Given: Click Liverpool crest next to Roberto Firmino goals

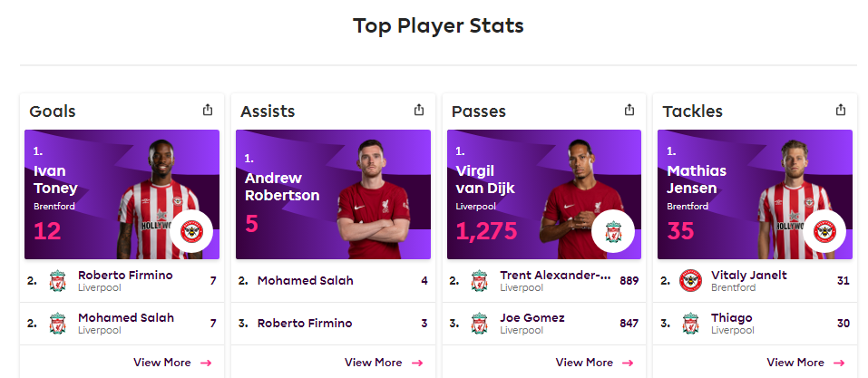Looking at the screenshot, I should (x=57, y=281).
